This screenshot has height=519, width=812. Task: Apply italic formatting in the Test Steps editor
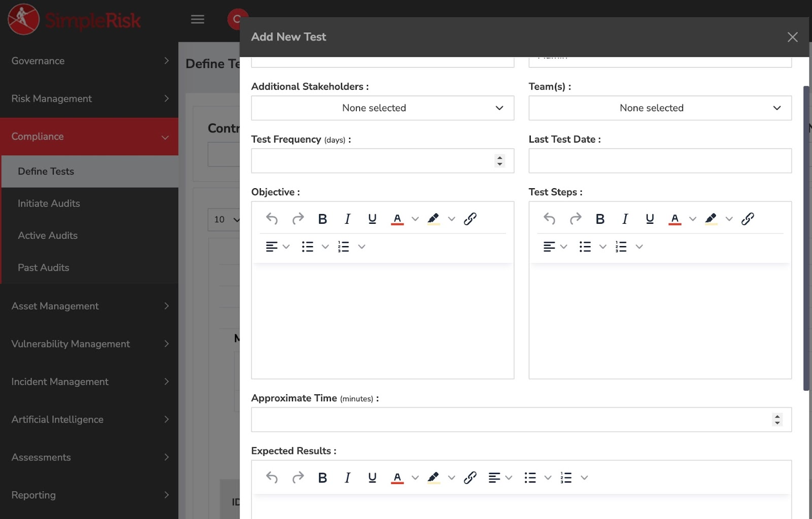[625, 219]
